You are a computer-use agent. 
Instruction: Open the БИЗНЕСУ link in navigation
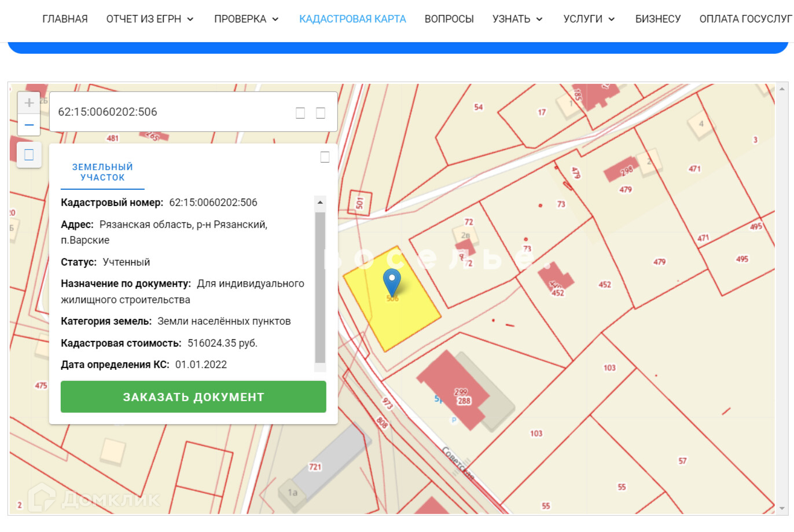click(657, 19)
